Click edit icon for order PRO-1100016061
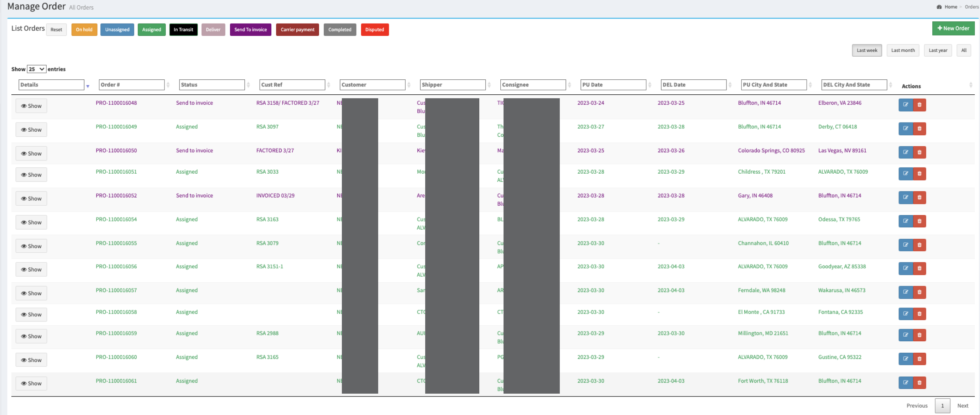The height and width of the screenshot is (415, 980). coord(906,383)
